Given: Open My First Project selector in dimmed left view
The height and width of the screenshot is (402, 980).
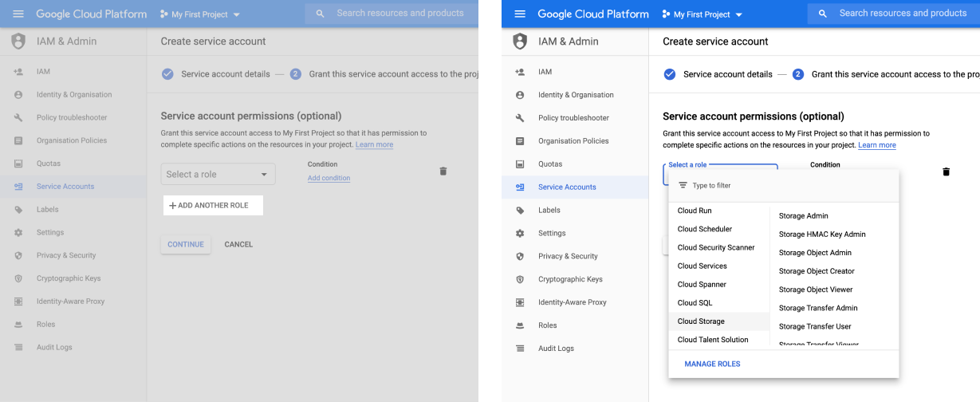Looking at the screenshot, I should click(x=200, y=14).
